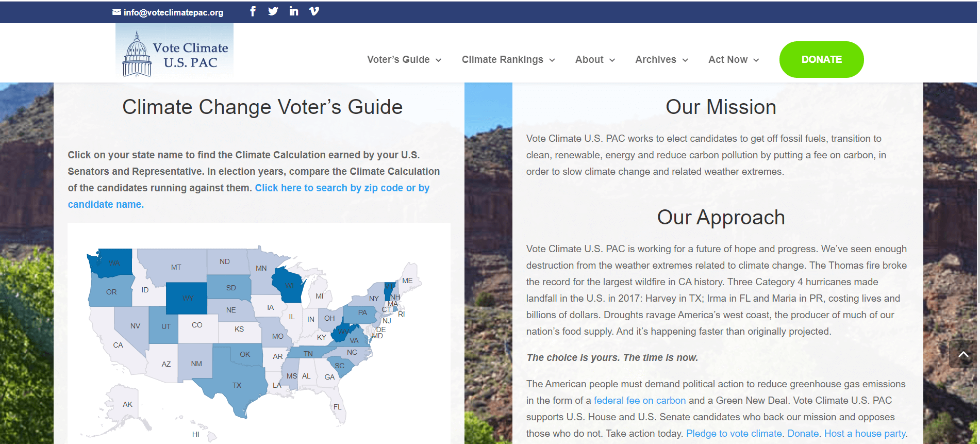Open the Facebook social icon

253,11
